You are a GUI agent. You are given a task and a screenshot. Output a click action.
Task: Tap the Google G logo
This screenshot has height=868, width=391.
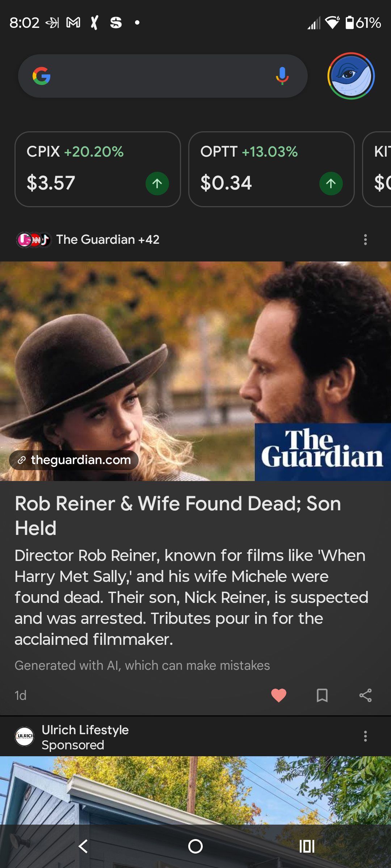pyautogui.click(x=42, y=76)
